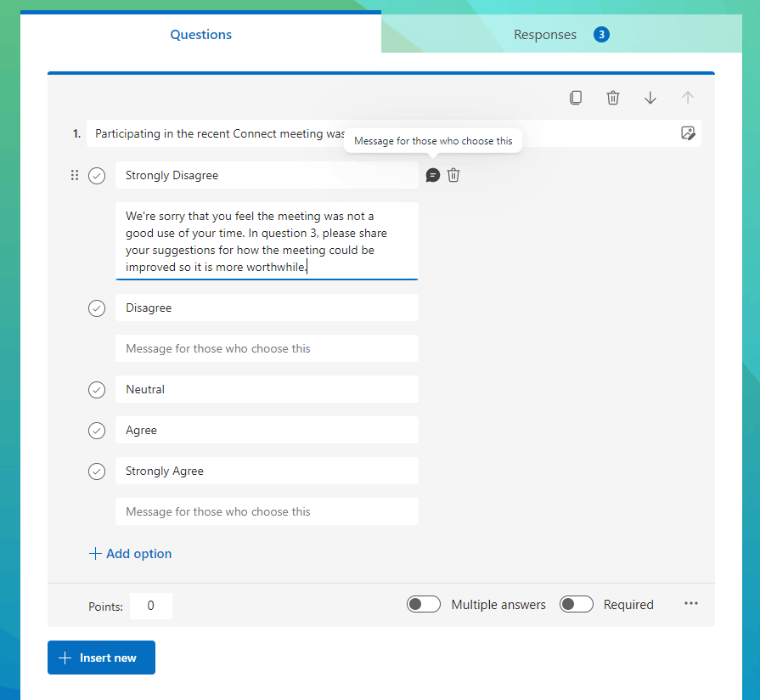760x700 pixels.
Task: Click the message bubble icon beside Strongly Disagree
Action: click(433, 175)
